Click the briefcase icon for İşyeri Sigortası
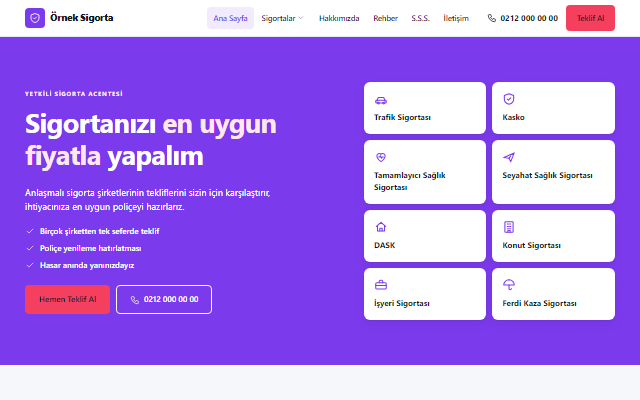Image resolution: width=640 pixels, height=400 pixels. 381,285
